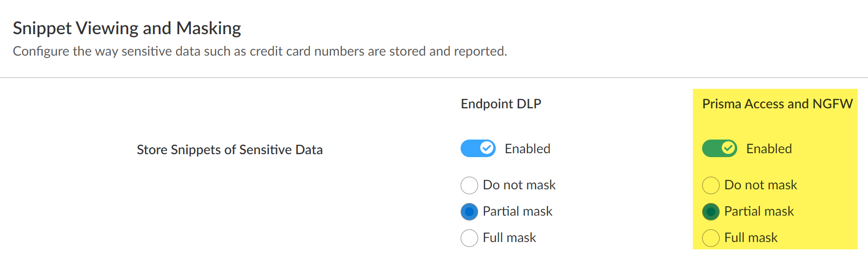868x263 pixels.
Task: Disable the Prisma Access and NGFW toggle
Action: click(x=719, y=148)
